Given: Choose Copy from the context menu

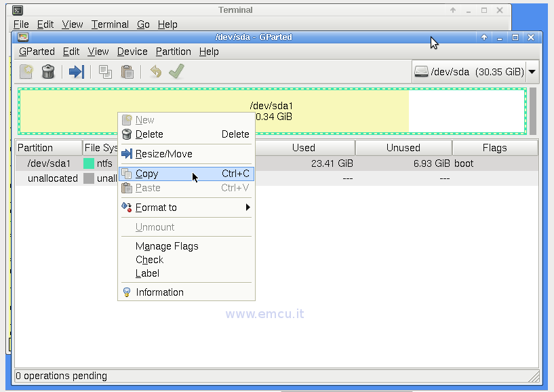Looking at the screenshot, I should tap(186, 174).
